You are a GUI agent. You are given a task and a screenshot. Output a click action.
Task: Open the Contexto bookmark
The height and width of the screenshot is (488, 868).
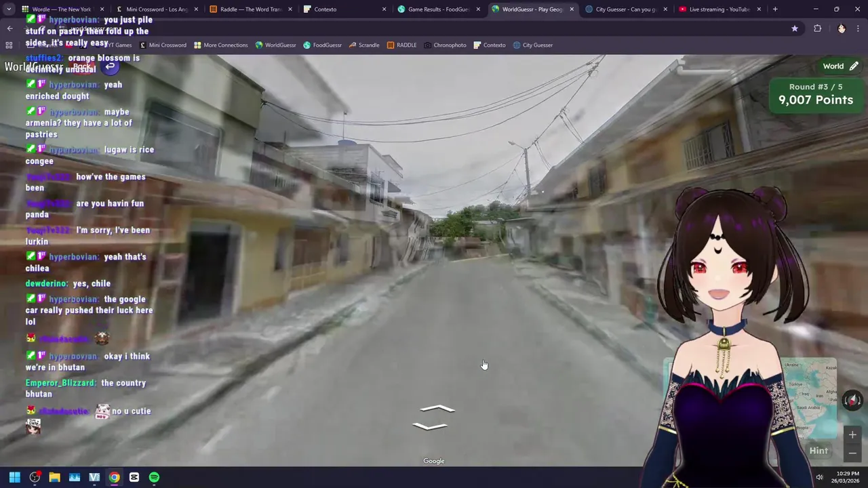point(489,45)
